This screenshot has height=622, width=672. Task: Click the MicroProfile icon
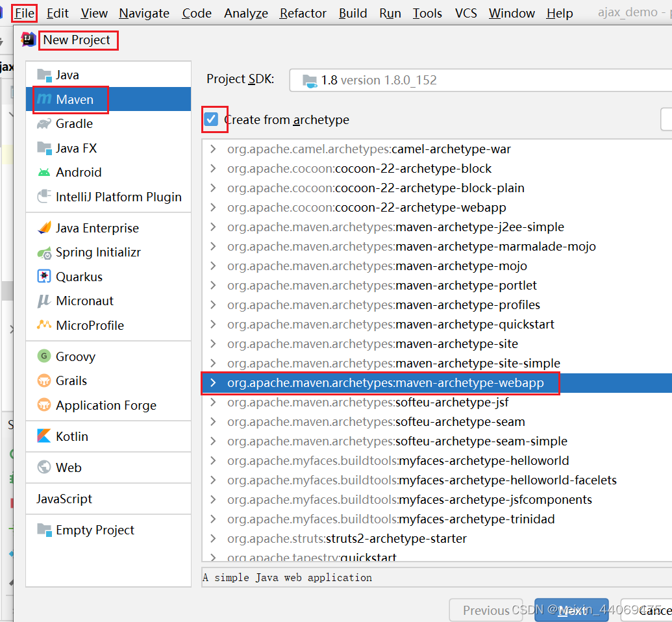click(x=44, y=325)
